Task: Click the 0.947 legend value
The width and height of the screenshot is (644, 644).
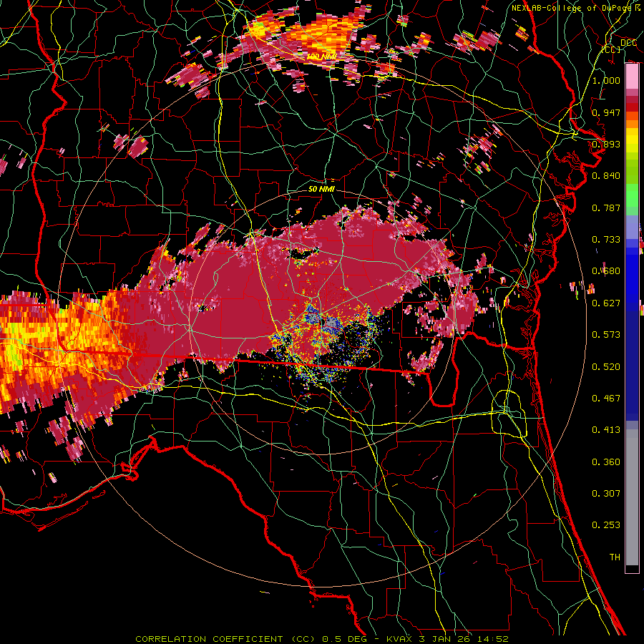Action: [606, 112]
